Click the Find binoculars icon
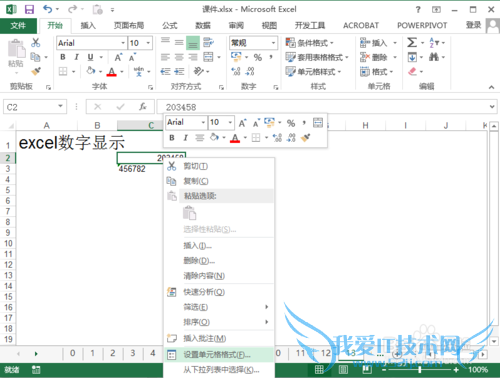This screenshot has width=500, height=378. 434,57
